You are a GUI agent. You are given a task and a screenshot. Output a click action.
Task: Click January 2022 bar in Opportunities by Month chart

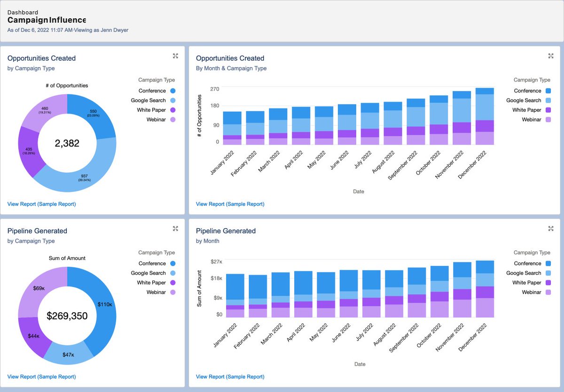(x=232, y=128)
